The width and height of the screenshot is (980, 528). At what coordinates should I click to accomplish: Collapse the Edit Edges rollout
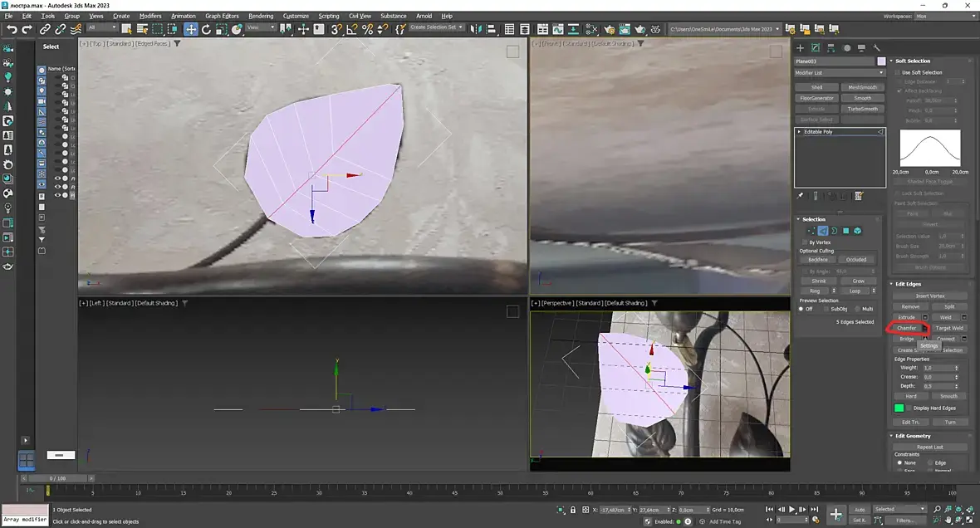[908, 284]
